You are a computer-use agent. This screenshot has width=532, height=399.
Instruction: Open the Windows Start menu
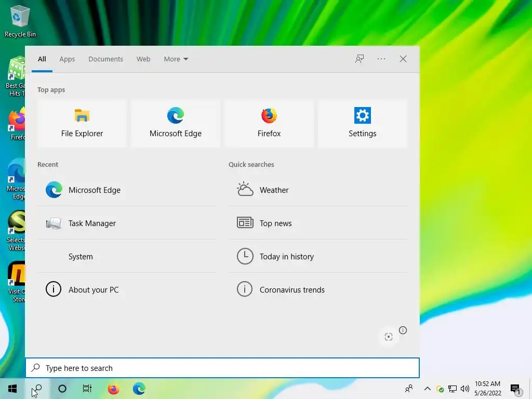[x=12, y=389]
